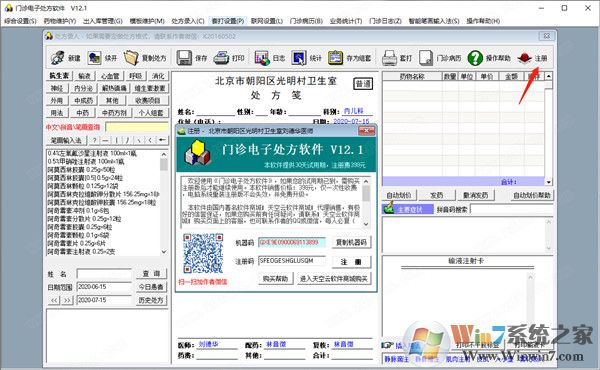
Task: Click the 笔画输入法 button
Action: 66,140
